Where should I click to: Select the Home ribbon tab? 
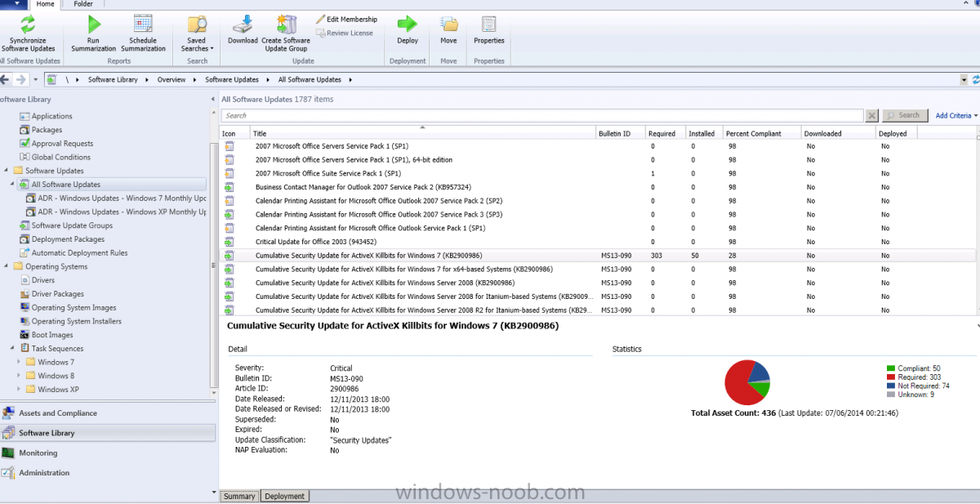[x=47, y=4]
